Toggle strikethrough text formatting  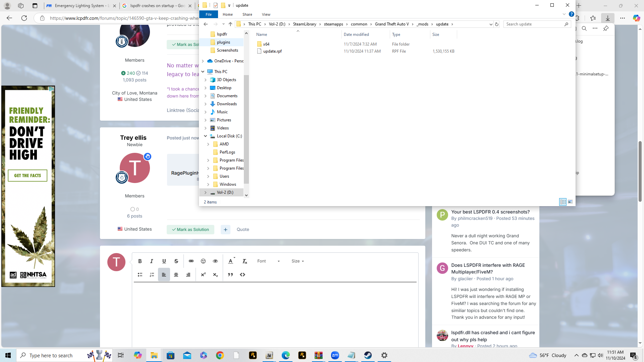tap(176, 261)
